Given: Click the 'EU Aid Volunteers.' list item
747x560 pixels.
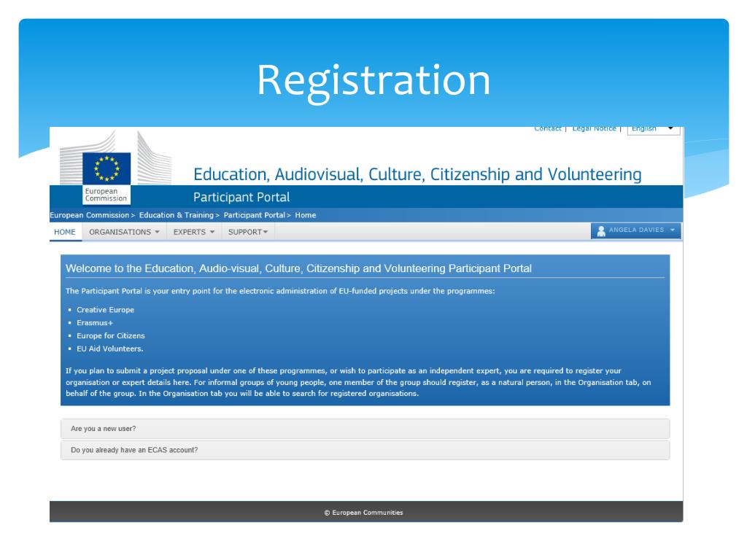Looking at the screenshot, I should coord(110,349).
